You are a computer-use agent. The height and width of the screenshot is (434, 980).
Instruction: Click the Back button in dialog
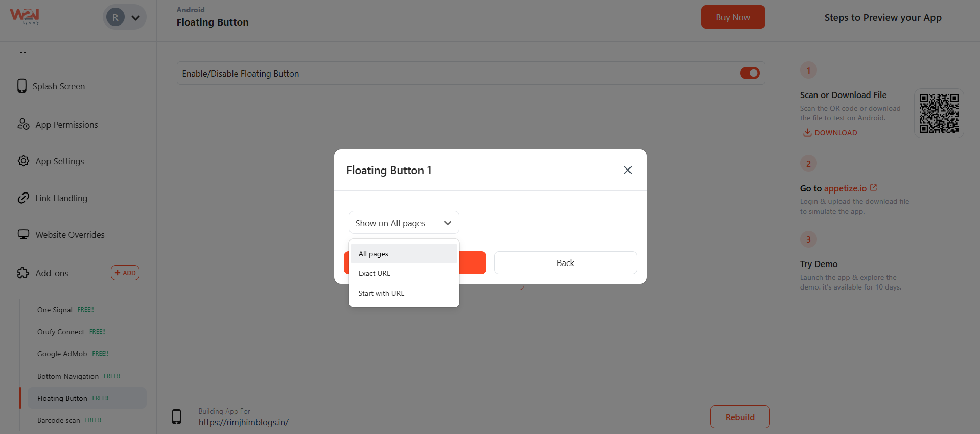565,263
